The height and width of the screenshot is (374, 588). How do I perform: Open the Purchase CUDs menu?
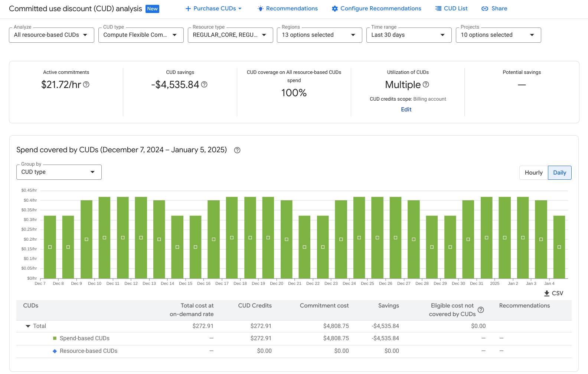(x=214, y=9)
